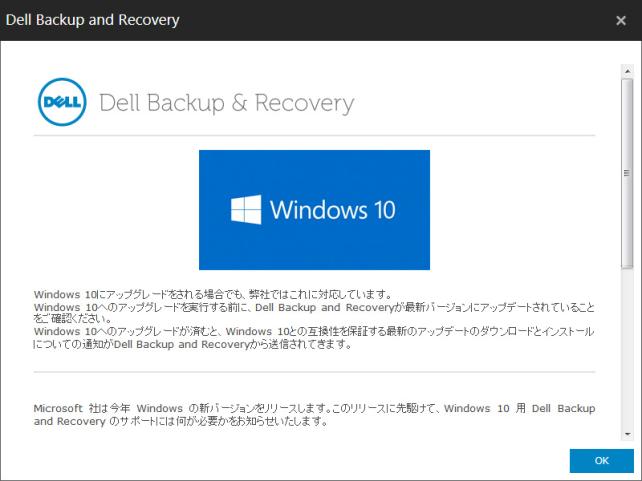642x481 pixels.
Task: Click the scrollbar down arrow
Action: pyautogui.click(x=627, y=433)
